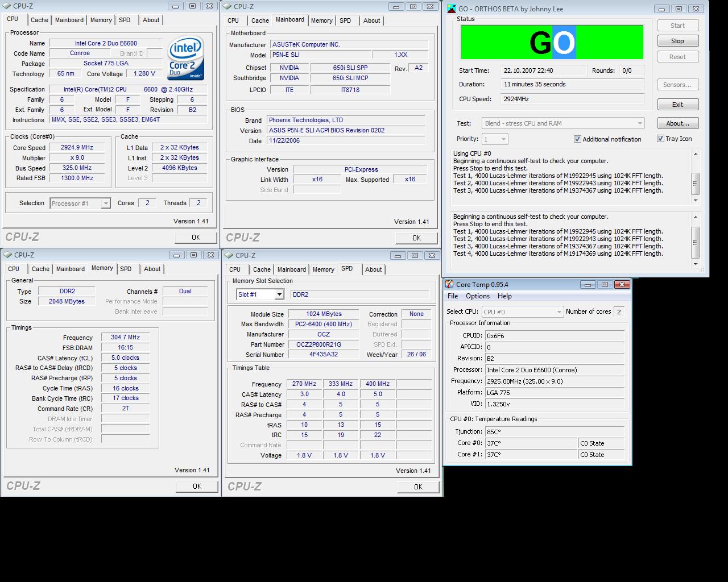Click the Tjunction 85C° field
Image resolution: width=728 pixels, height=582 pixels.
point(555,431)
